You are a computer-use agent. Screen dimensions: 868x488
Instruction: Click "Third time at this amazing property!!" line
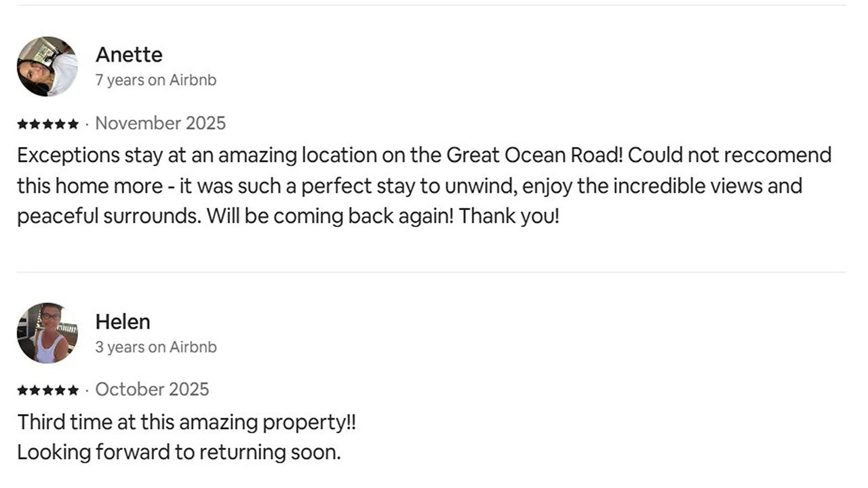186,423
